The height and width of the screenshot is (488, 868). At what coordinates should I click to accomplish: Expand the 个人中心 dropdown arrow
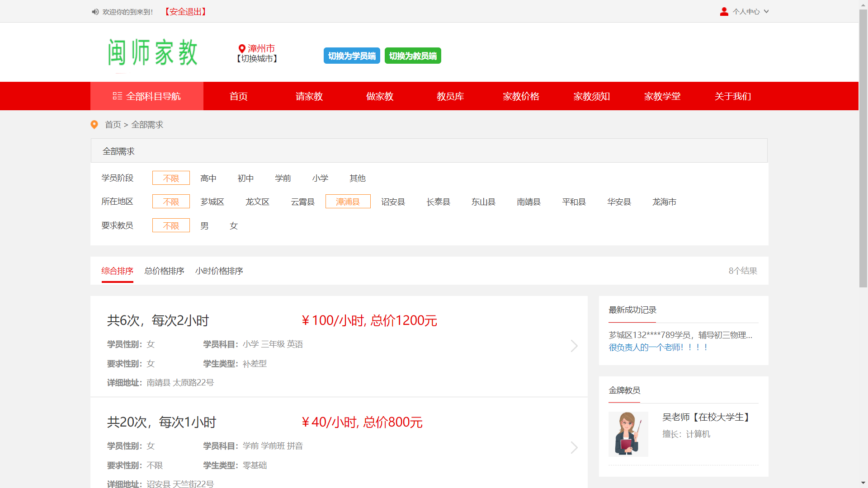(x=766, y=12)
